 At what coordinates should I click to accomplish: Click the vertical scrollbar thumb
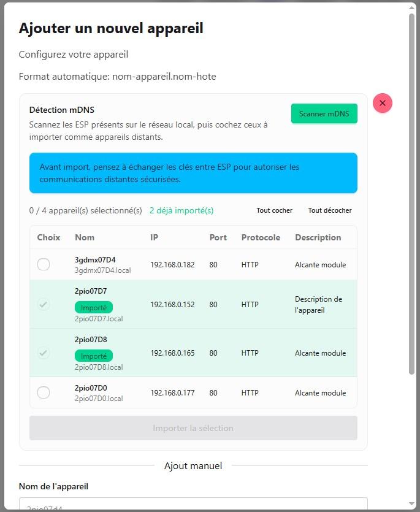tap(412, 194)
